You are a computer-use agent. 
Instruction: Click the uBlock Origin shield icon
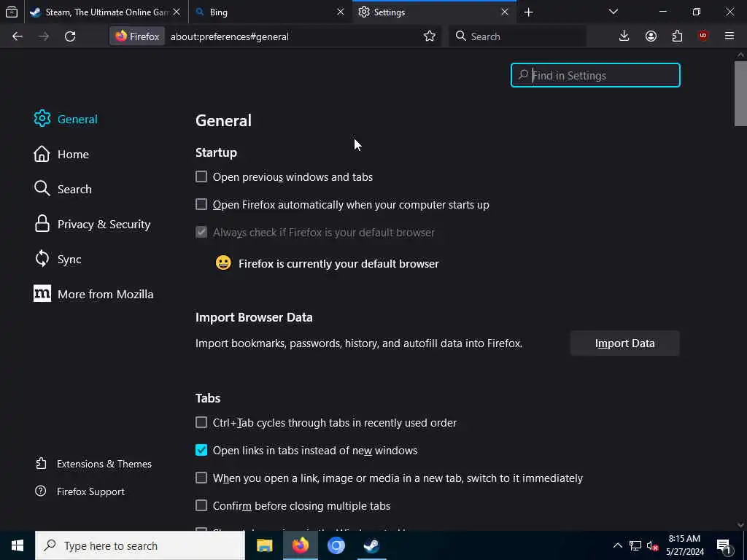tap(703, 36)
